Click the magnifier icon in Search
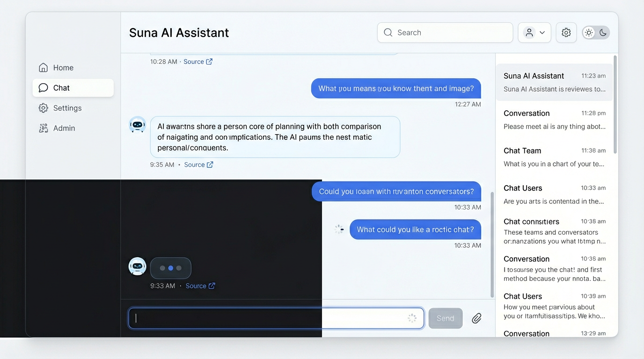This screenshot has height=359, width=644. click(388, 33)
